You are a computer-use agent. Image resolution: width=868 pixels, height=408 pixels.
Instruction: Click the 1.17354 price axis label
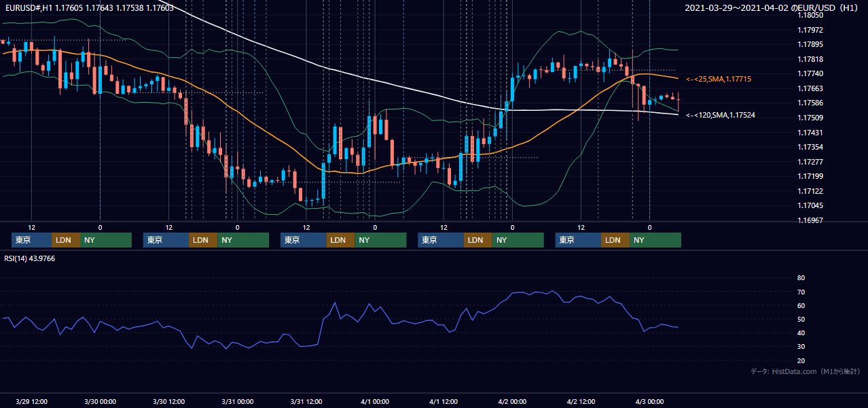810,147
